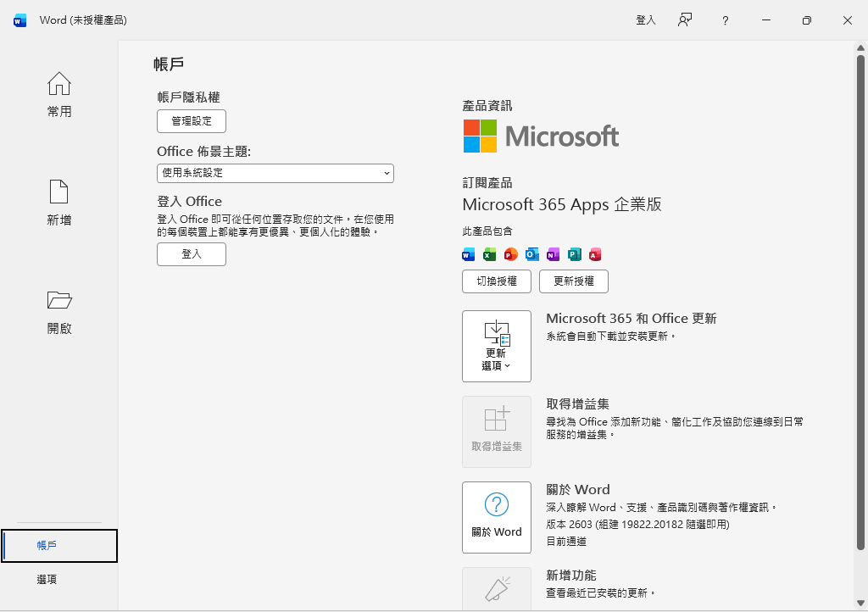Click the Switch License (切換授權) button

(497, 281)
